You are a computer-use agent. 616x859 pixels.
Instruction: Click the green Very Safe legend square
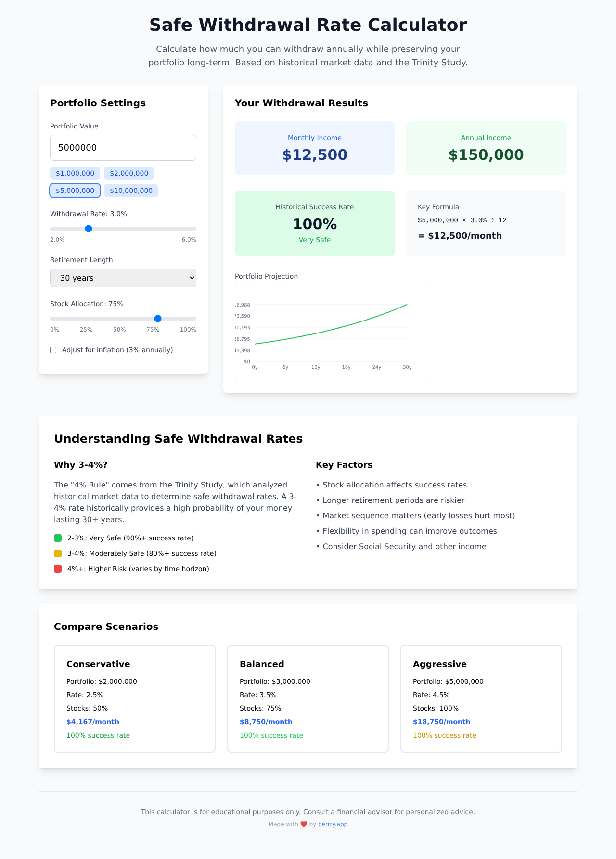(x=58, y=538)
